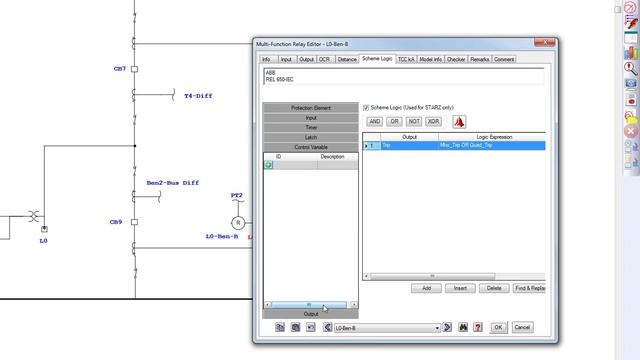Click the first icon in the dialog's bottom toolbar
Screen dimensions: 640x360
click(280, 327)
